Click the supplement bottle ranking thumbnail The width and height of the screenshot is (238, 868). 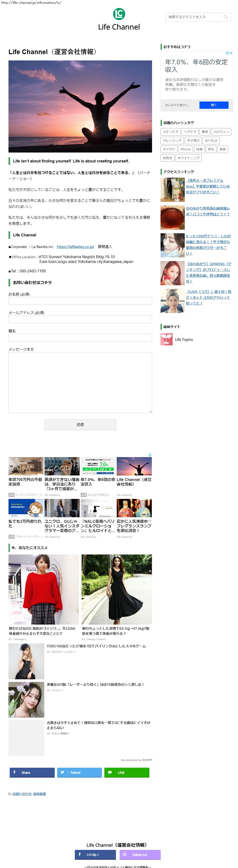(x=173, y=190)
